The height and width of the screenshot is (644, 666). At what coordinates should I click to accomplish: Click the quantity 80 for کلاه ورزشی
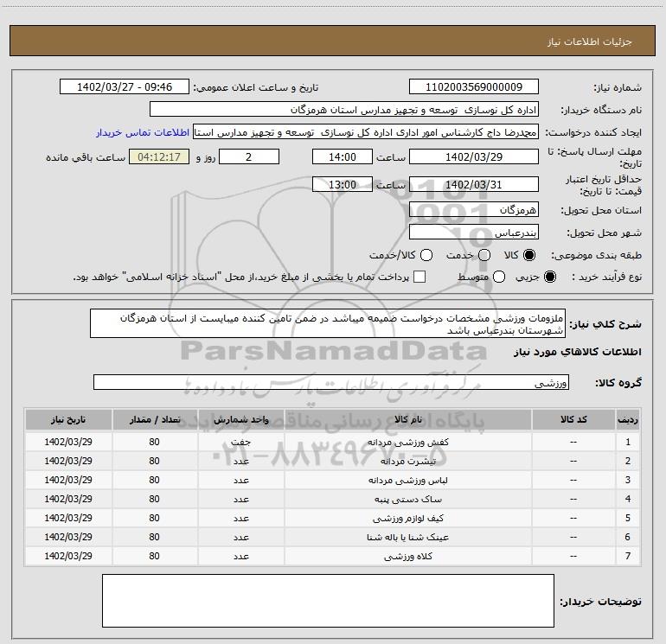tap(155, 556)
